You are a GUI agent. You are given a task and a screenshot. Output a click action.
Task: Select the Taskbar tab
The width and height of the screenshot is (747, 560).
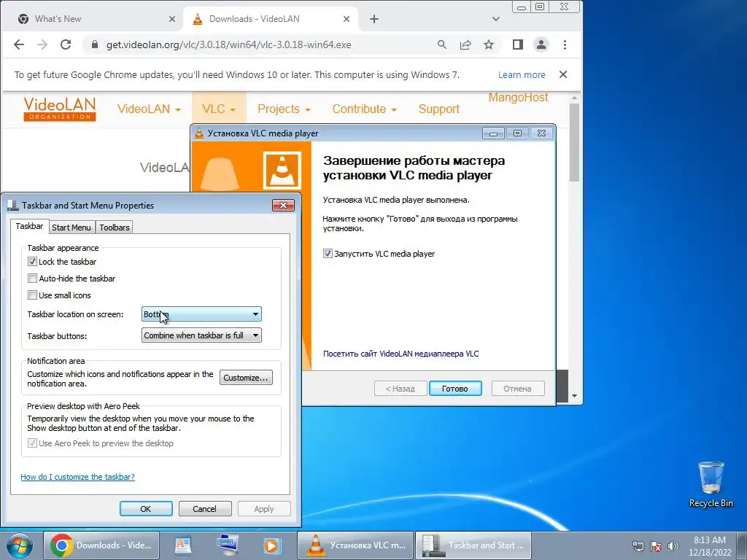click(x=29, y=226)
